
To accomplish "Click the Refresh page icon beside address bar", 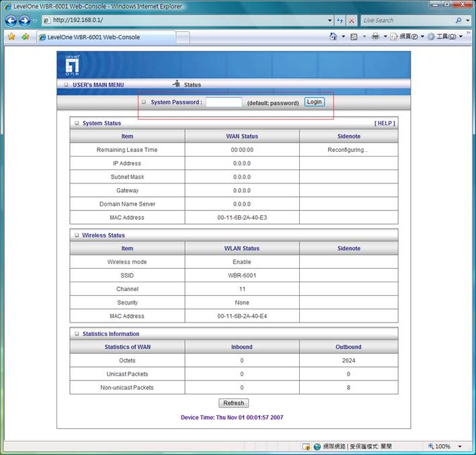I will 340,20.
